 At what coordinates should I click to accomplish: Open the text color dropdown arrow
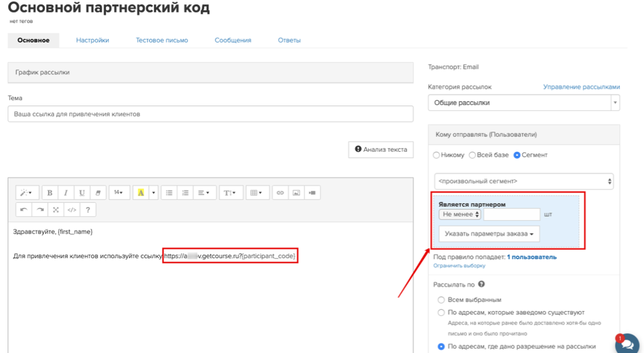coord(154,193)
